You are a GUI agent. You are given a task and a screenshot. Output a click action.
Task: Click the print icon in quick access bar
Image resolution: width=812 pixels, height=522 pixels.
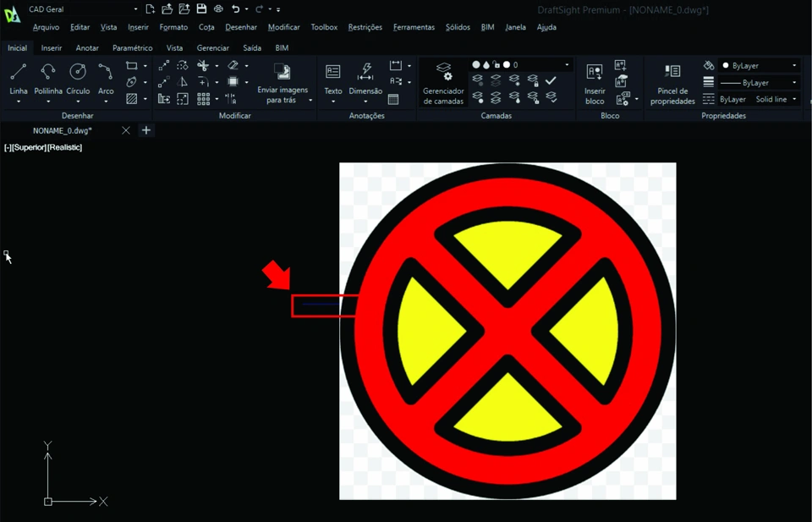tap(218, 8)
